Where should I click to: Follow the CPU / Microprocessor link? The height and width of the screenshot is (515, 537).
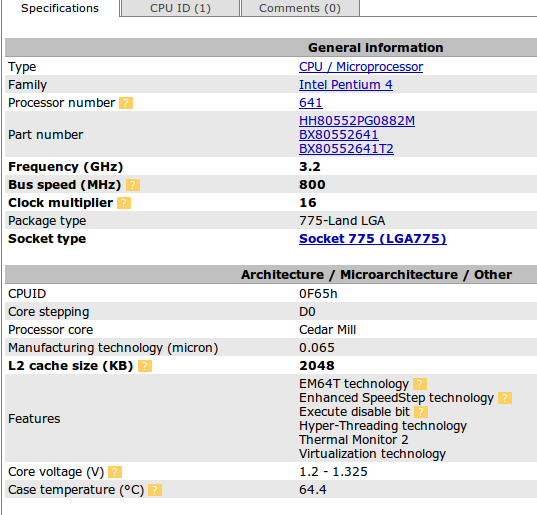coord(361,67)
